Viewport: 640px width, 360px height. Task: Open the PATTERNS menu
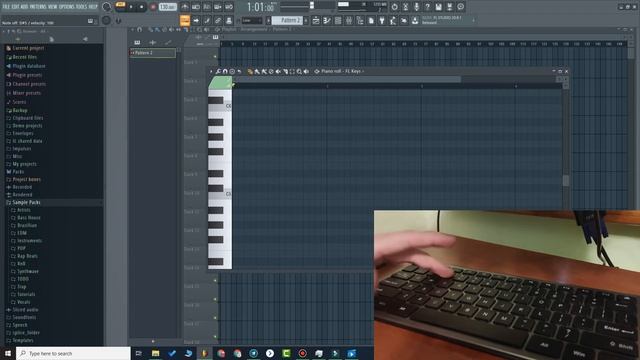click(38, 7)
